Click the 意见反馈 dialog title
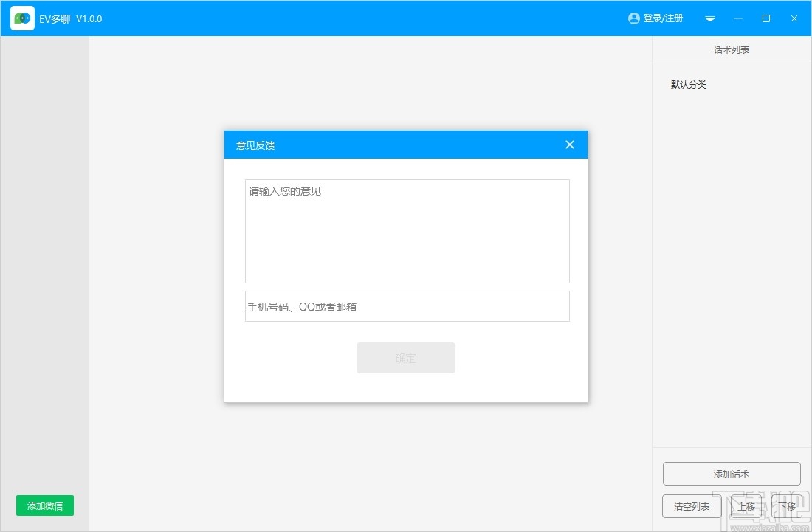This screenshot has width=812, height=532. 255,145
